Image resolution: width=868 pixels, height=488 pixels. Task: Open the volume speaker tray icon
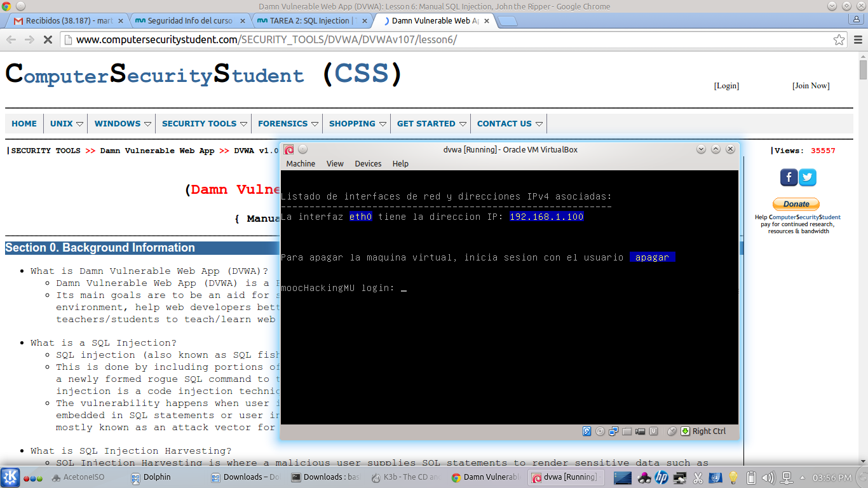768,477
